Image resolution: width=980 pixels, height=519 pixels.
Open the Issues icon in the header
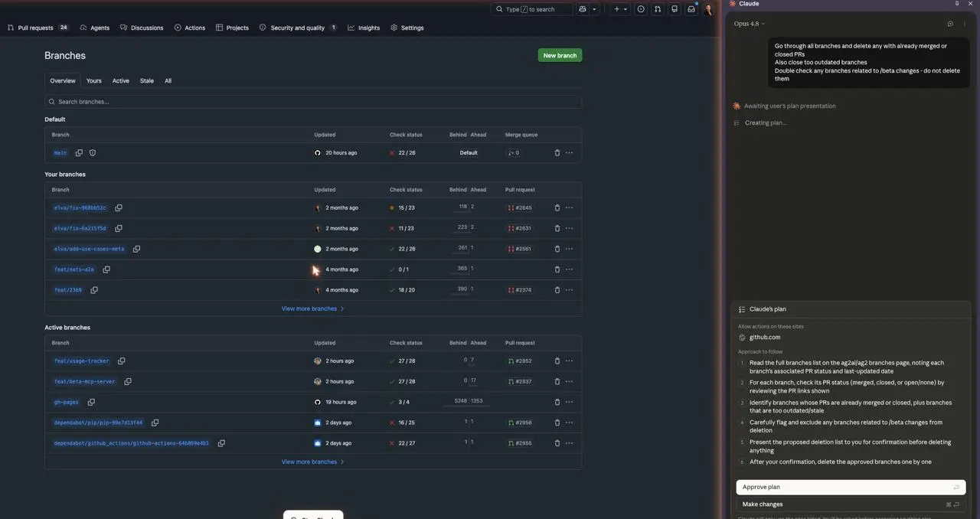[x=641, y=9]
